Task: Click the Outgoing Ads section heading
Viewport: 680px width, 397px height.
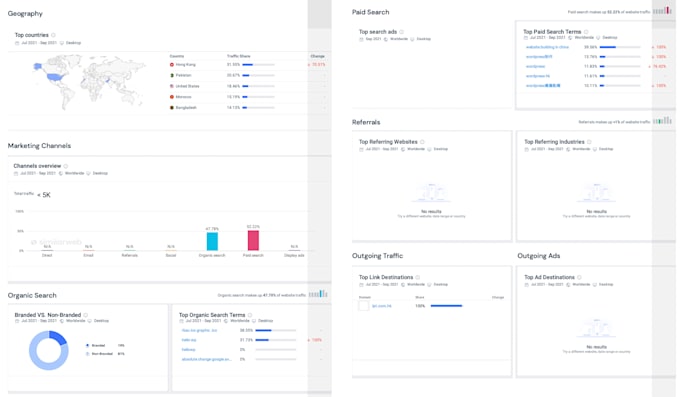Action: [x=539, y=256]
